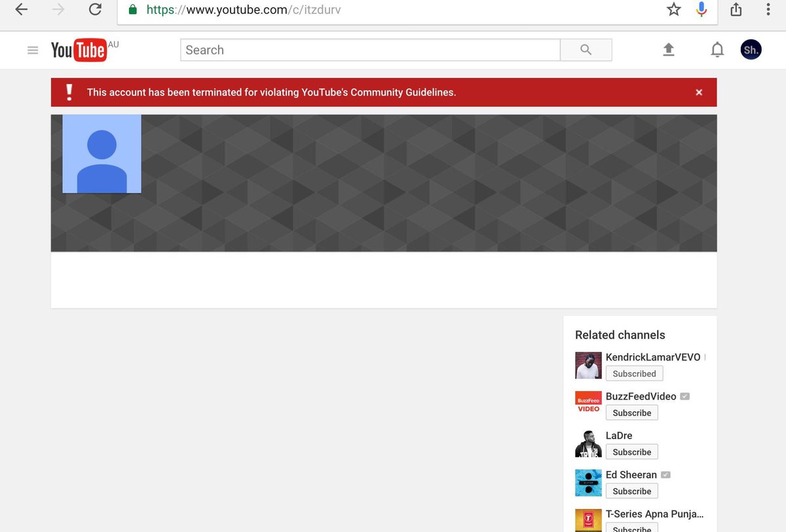Click the YouTube search box

pos(370,50)
